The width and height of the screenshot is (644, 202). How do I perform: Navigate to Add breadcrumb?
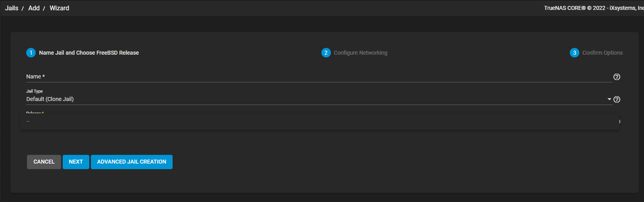34,8
